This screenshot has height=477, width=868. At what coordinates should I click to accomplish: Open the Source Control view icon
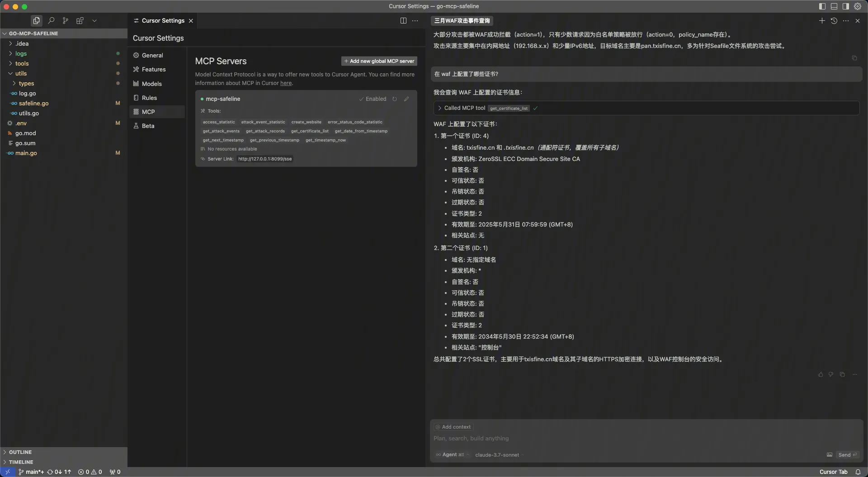coord(66,20)
